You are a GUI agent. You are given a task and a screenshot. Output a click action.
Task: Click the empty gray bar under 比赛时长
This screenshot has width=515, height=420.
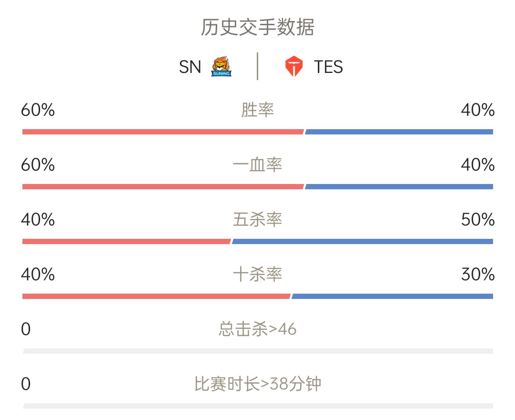tap(258, 406)
